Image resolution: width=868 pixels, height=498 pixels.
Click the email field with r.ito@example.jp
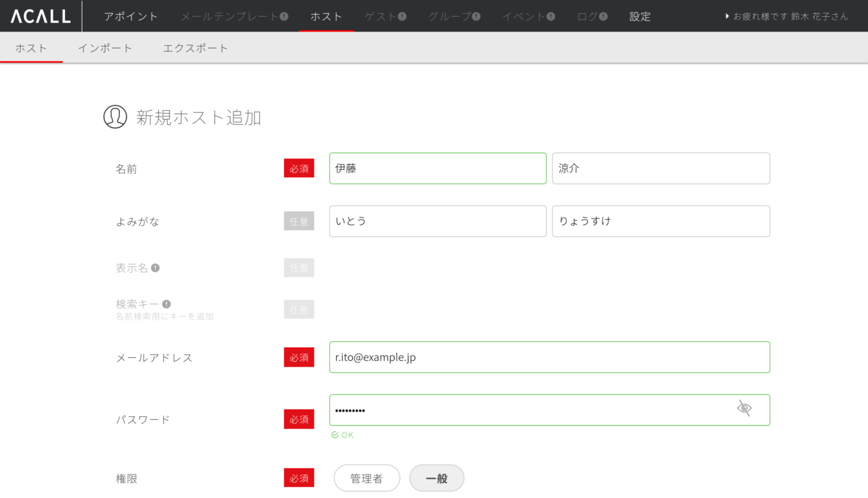549,357
